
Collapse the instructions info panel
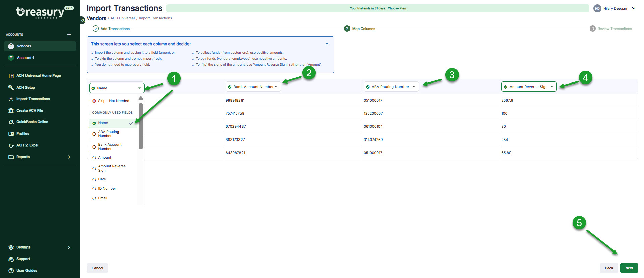[x=327, y=44]
